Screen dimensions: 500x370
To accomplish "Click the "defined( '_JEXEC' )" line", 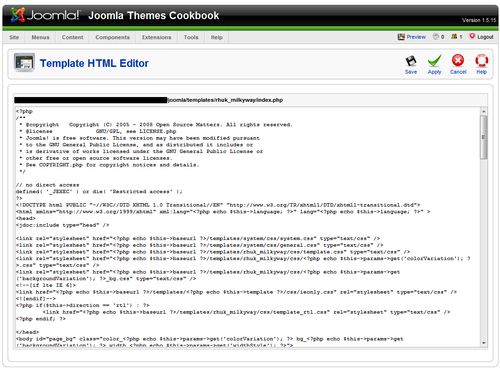I will [x=99, y=192].
